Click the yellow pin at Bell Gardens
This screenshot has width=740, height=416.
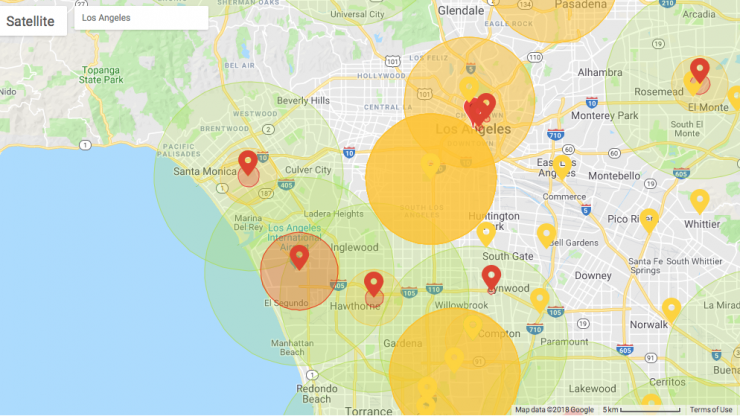click(546, 235)
